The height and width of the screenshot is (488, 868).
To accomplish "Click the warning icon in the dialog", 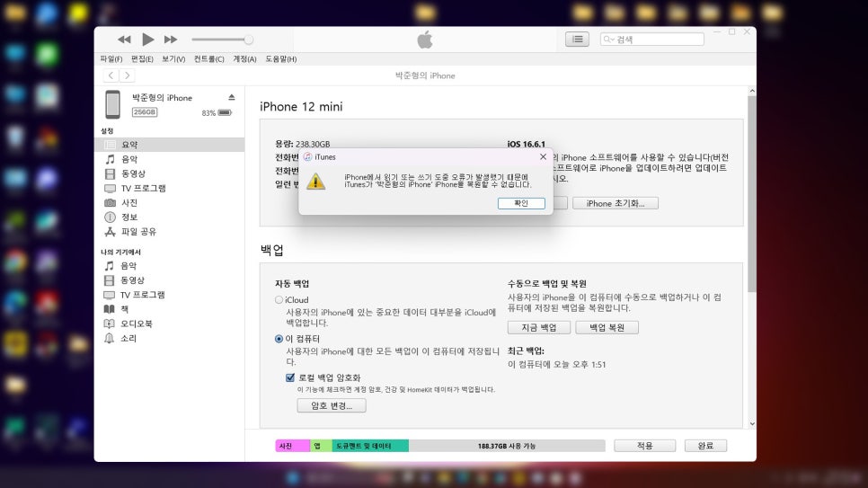I will pos(315,182).
